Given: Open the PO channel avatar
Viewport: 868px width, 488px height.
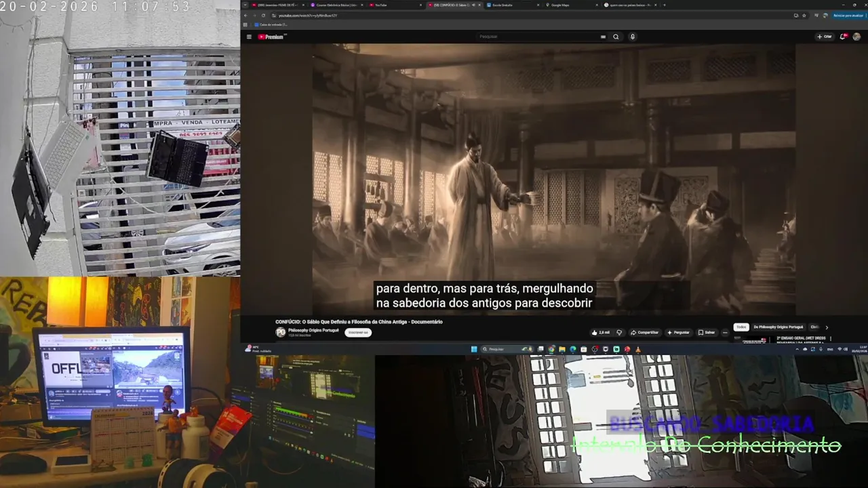Looking at the screenshot, I should coord(281,332).
